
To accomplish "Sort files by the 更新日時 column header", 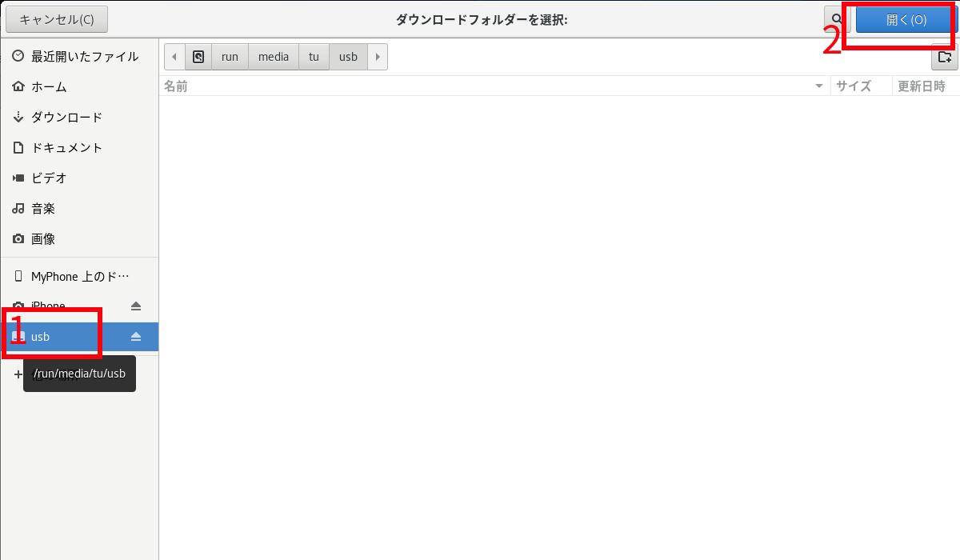I will click(922, 86).
